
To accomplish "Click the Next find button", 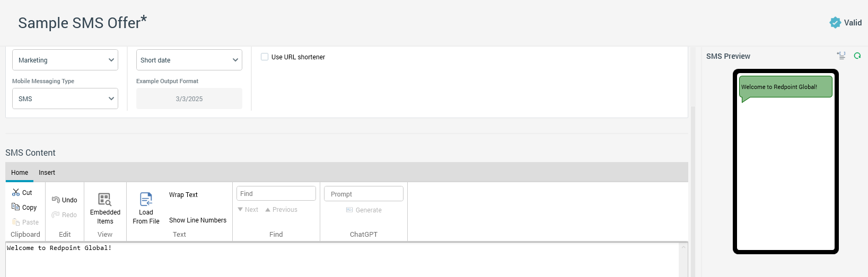I will (x=248, y=210).
